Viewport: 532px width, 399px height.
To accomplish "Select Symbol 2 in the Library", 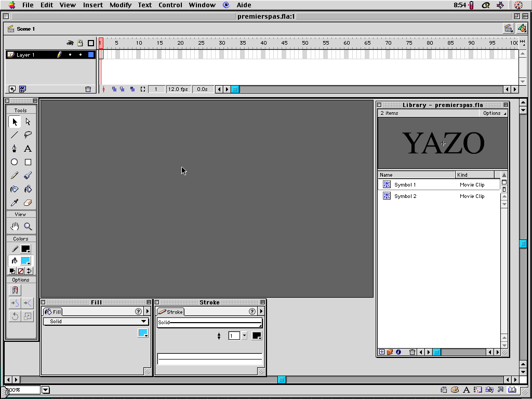I will tap(405, 196).
